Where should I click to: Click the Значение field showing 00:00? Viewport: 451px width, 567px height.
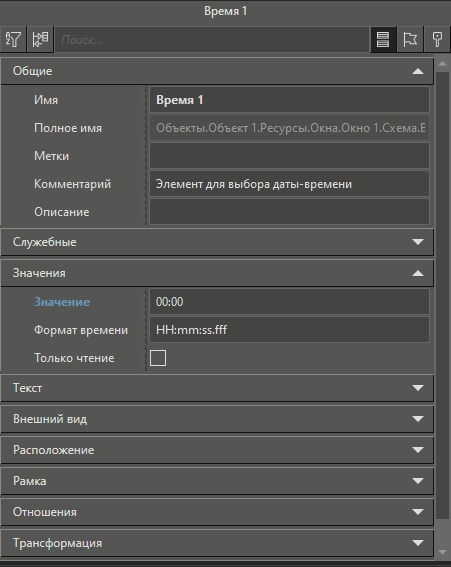[x=289, y=302]
